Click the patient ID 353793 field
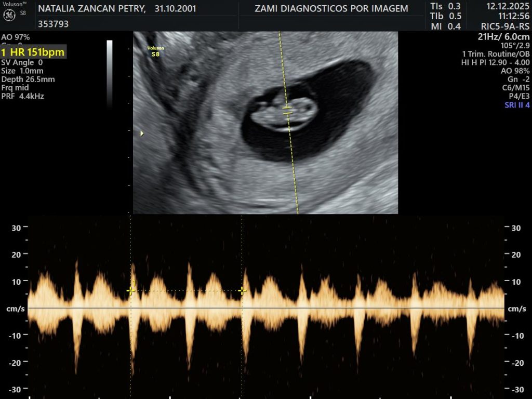Screen dimensions: 532x399 tap(54, 24)
